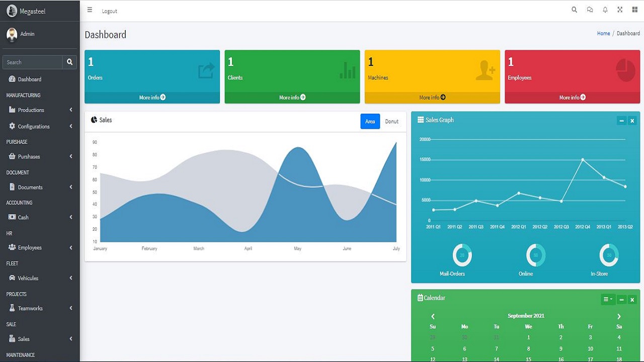Click the sidebar search submit button
Screen dimensions: 644x362
click(69, 62)
